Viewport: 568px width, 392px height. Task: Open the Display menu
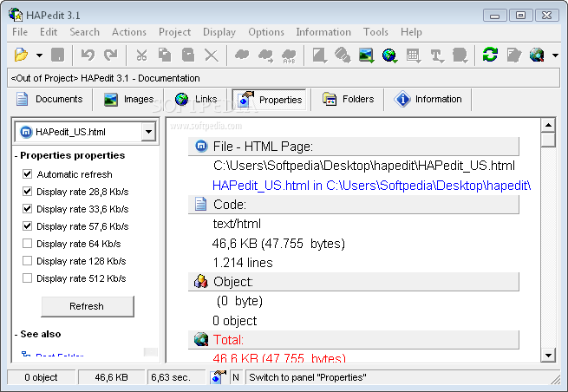(219, 32)
